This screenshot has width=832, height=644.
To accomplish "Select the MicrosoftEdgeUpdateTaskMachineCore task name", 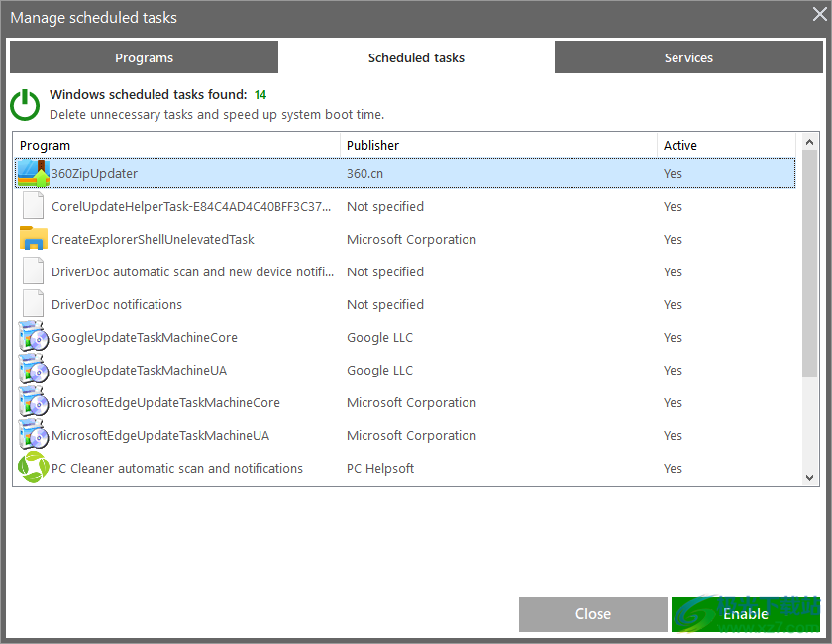I will [165, 403].
